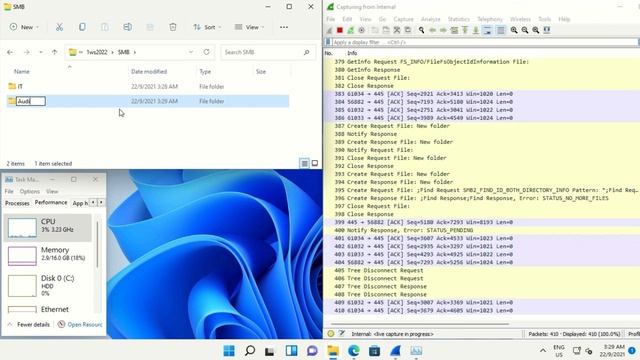Open the View dropdown in File Explorer
The image size is (640, 360).
click(x=249, y=27)
